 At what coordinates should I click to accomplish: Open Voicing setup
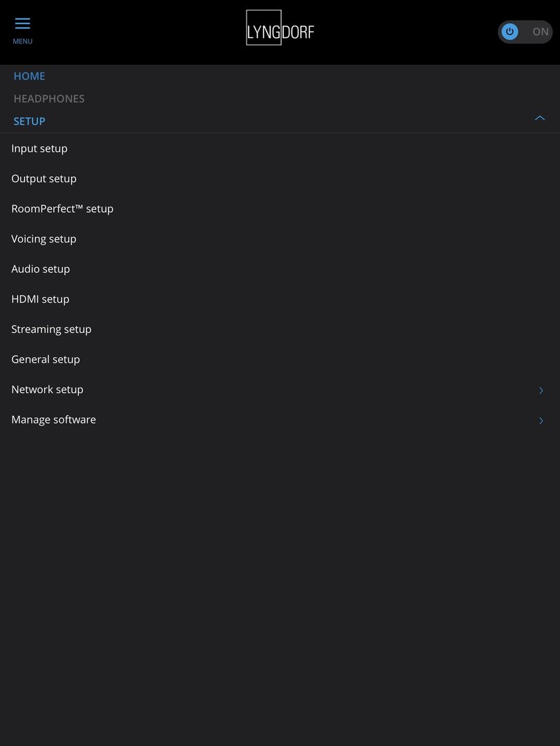click(x=44, y=238)
